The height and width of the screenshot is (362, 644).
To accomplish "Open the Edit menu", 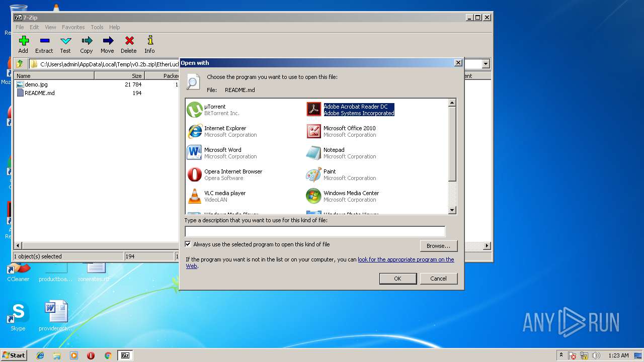I will (34, 27).
